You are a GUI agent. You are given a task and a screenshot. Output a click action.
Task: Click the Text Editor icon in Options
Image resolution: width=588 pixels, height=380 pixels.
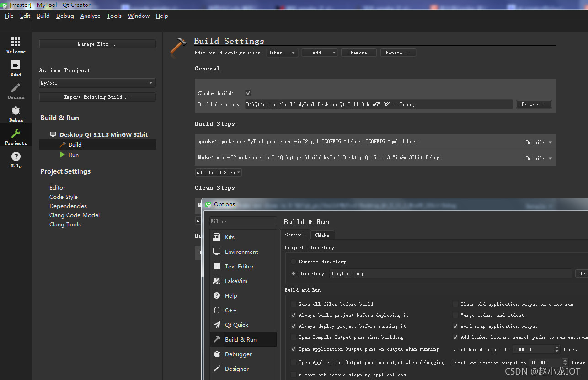[x=217, y=266]
